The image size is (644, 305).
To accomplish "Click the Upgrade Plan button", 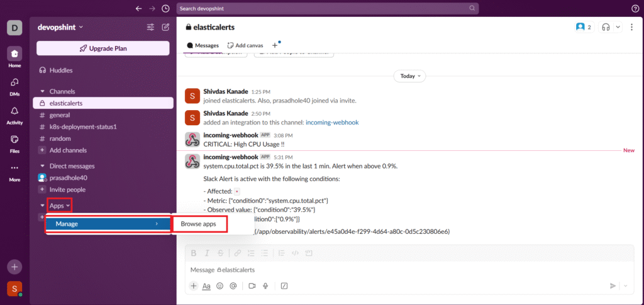I will coord(103,48).
